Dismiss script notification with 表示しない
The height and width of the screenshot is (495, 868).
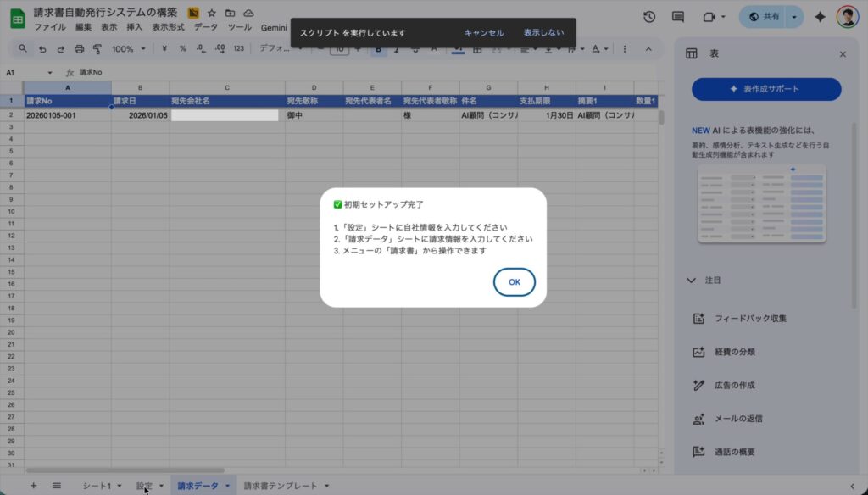click(x=543, y=33)
